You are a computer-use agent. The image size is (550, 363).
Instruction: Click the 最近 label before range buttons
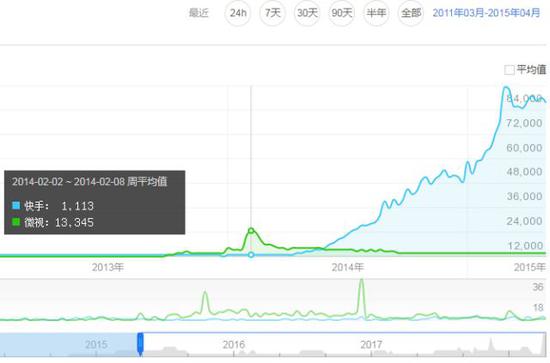199,13
